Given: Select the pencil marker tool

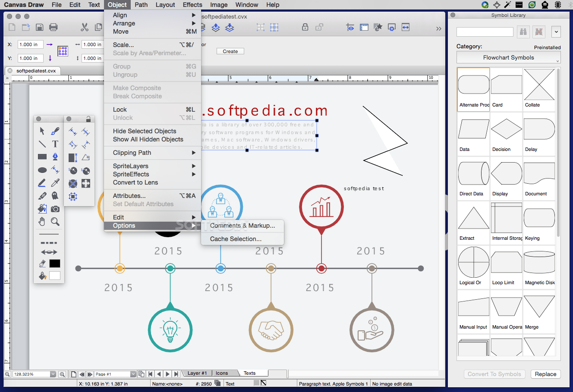Looking at the screenshot, I should tap(42, 183).
